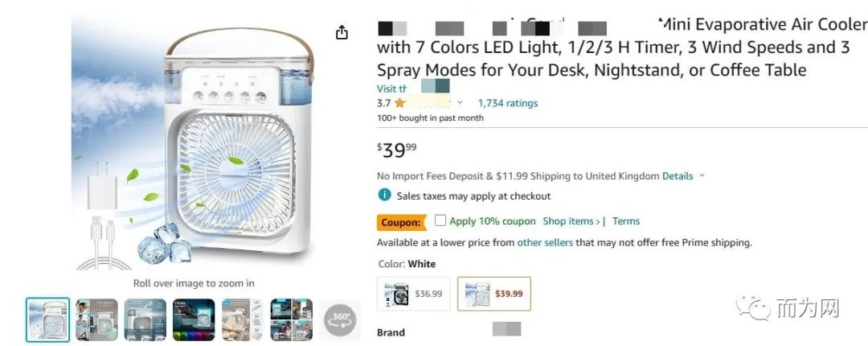Open the Shop items link
The height and width of the screenshot is (346, 868).
571,221
